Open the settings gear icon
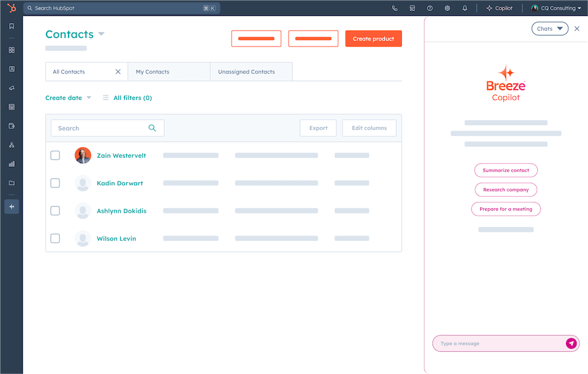The width and height of the screenshot is (588, 374). point(447,8)
